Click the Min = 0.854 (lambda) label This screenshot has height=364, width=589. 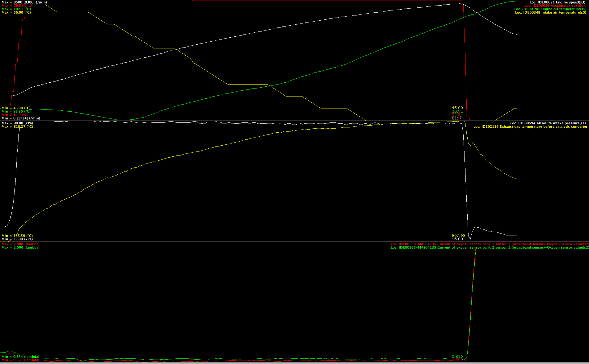coord(20,357)
